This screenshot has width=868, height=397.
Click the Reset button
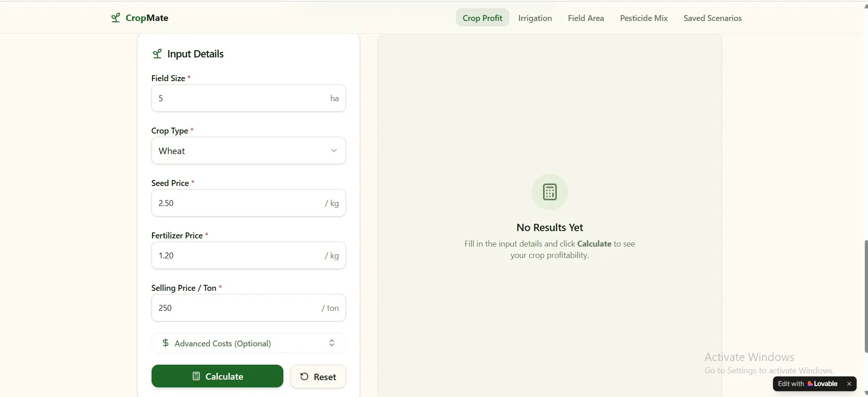(x=318, y=376)
